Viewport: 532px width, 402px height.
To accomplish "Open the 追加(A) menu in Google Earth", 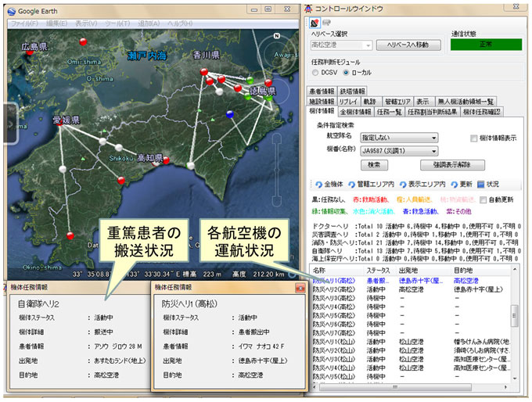I will click(x=149, y=23).
